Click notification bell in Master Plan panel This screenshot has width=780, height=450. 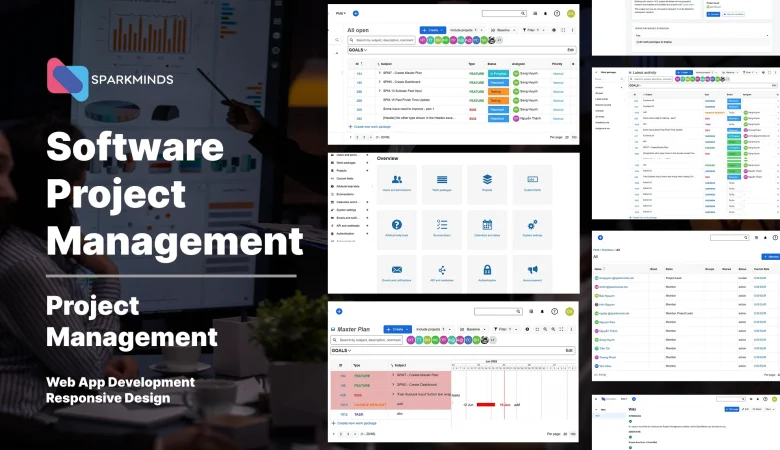coord(543,311)
